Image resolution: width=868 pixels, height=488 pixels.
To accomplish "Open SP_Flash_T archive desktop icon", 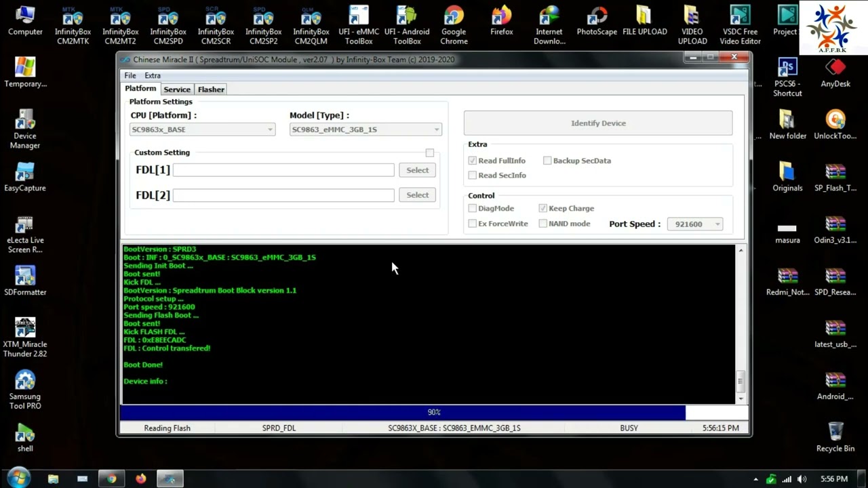I will pyautogui.click(x=835, y=178).
